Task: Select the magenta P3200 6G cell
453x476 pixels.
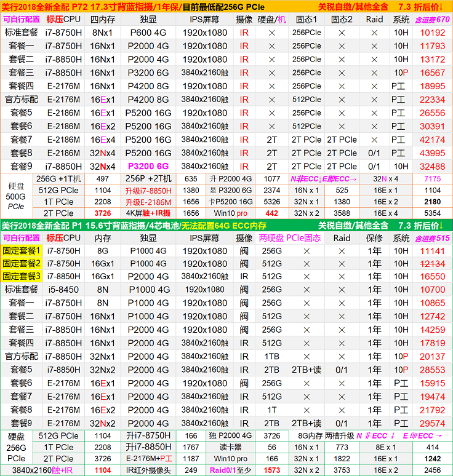Action: [148, 167]
